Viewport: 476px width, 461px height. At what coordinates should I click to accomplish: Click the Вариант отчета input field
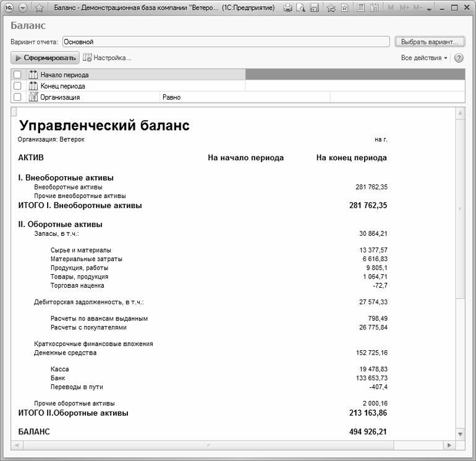pos(226,42)
